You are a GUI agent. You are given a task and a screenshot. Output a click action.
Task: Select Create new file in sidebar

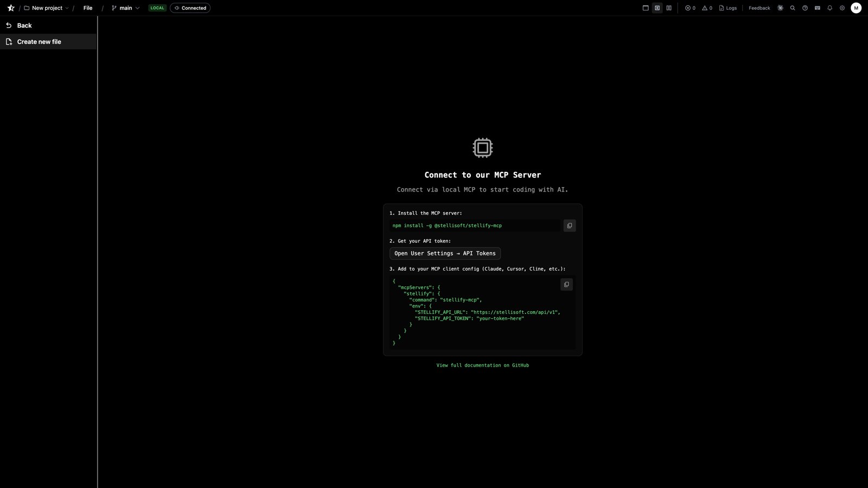coord(39,42)
